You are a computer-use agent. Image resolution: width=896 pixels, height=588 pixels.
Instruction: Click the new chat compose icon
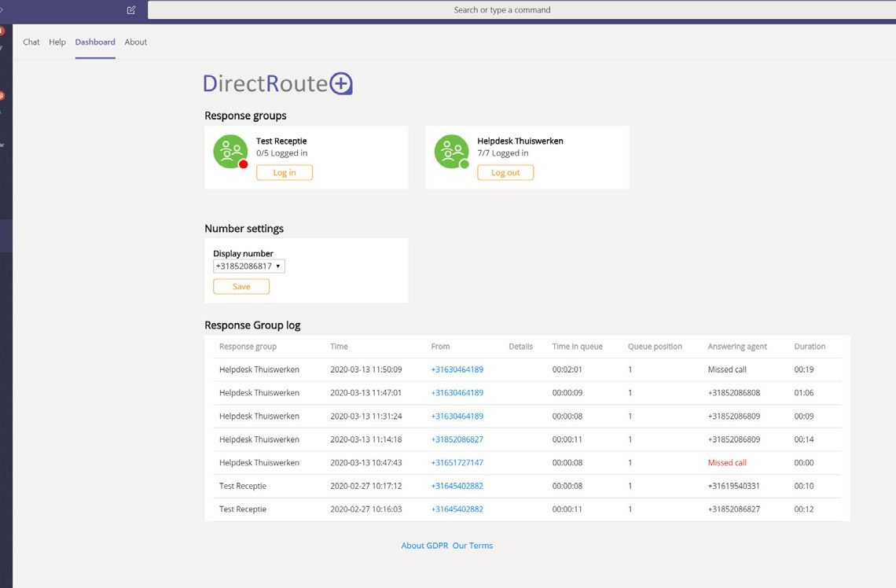(130, 9)
